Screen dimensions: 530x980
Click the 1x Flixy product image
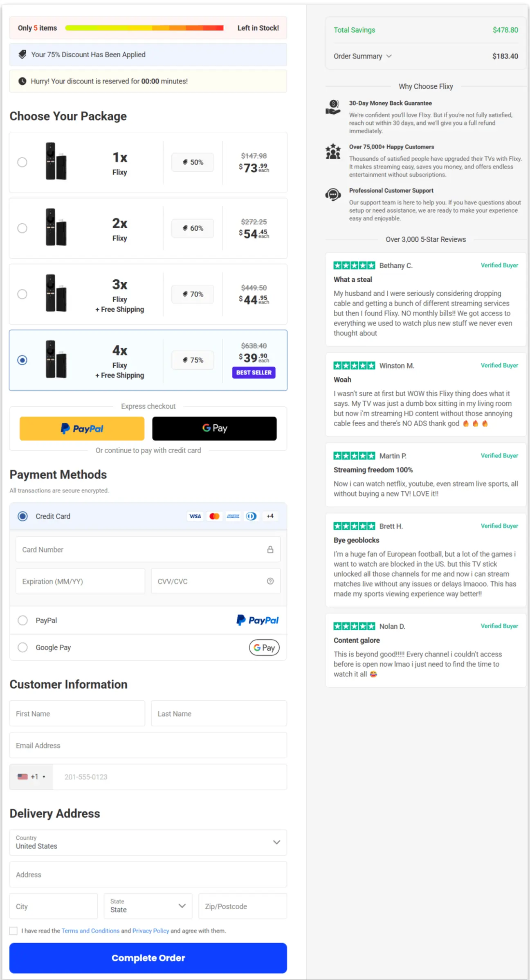point(56,161)
